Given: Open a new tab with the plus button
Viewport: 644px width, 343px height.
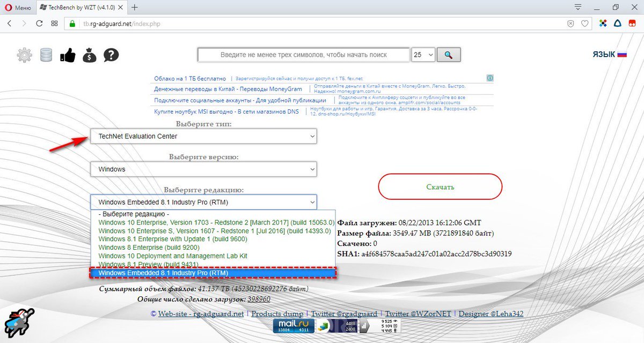Looking at the screenshot, I should [x=134, y=8].
